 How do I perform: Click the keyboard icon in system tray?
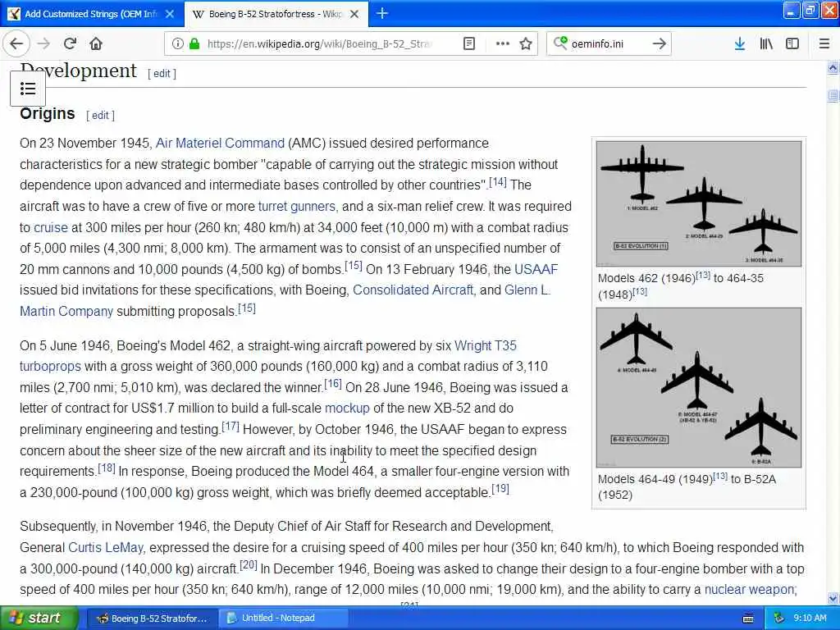pyautogui.click(x=748, y=619)
